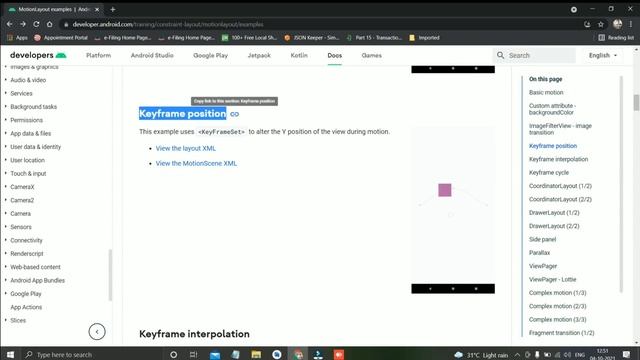
Task: Collapse the left sidebar with the arrow button
Action: click(x=97, y=332)
